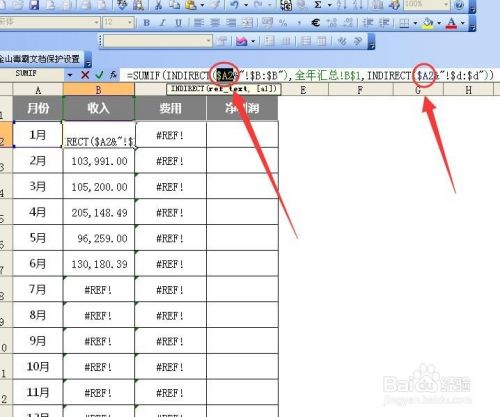Open the zoom 100% dropdown
500x417 pixels.
click(446, 5)
